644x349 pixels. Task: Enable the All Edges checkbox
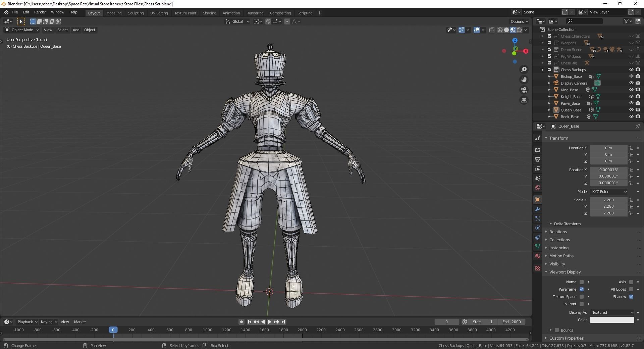point(631,289)
